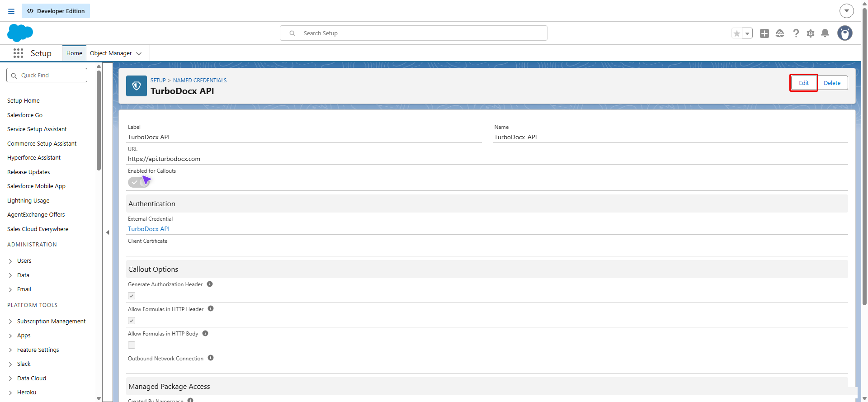Click the Edit button
This screenshot has width=868, height=402.
click(803, 83)
